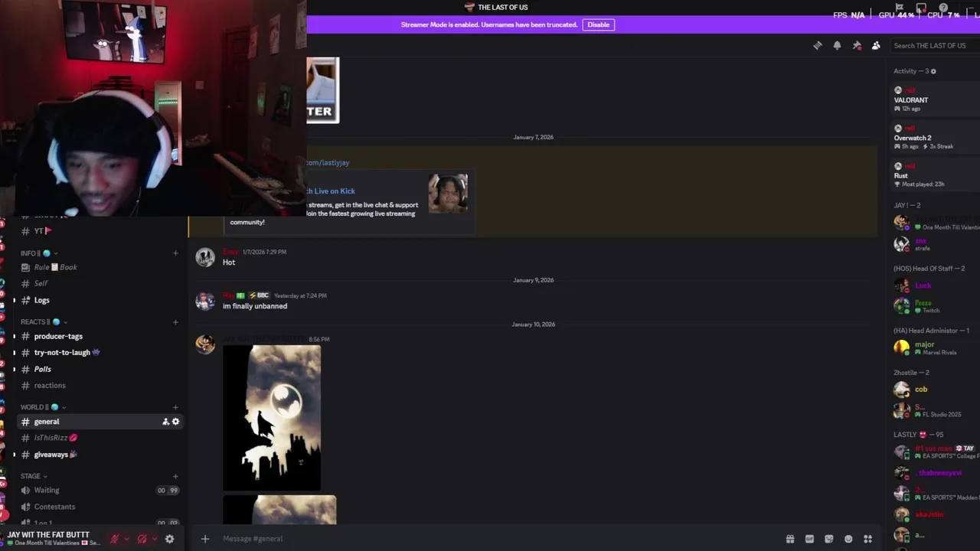Open notification settings bell icon
Viewport: 980px width, 551px height.
(837, 46)
